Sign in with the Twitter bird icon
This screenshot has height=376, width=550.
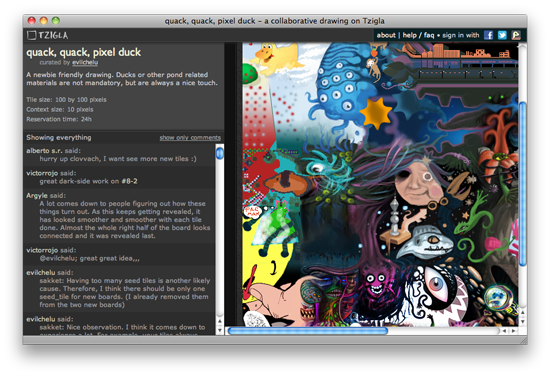[502, 35]
